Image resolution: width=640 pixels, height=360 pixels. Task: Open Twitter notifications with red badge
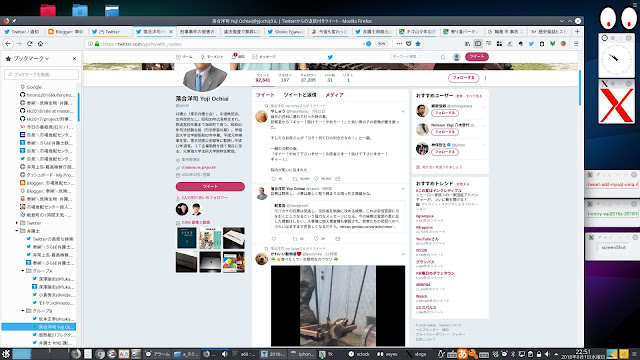click(238, 57)
